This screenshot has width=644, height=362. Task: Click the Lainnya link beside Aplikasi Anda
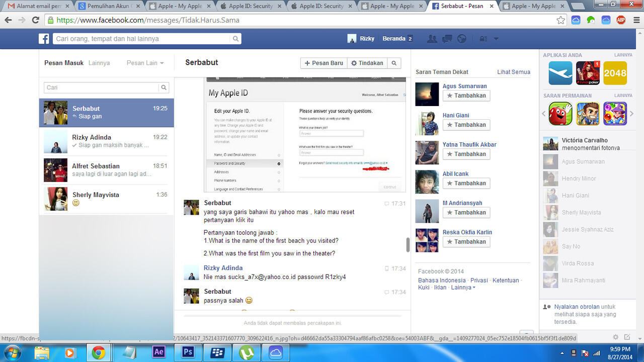[x=623, y=55]
